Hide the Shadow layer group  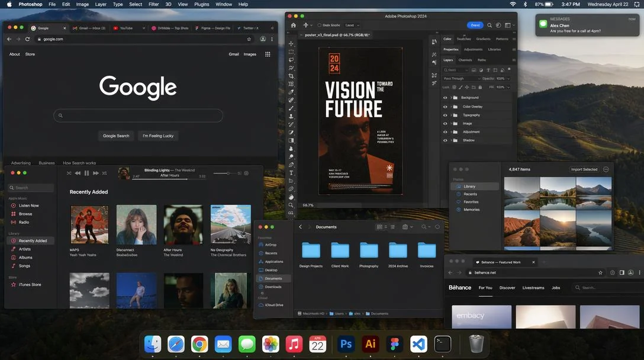(445, 140)
